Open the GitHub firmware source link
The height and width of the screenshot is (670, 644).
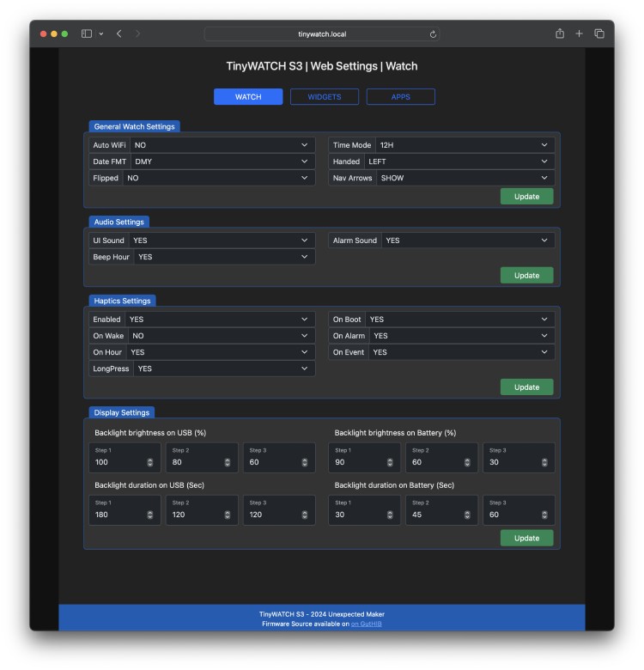[x=366, y=624]
